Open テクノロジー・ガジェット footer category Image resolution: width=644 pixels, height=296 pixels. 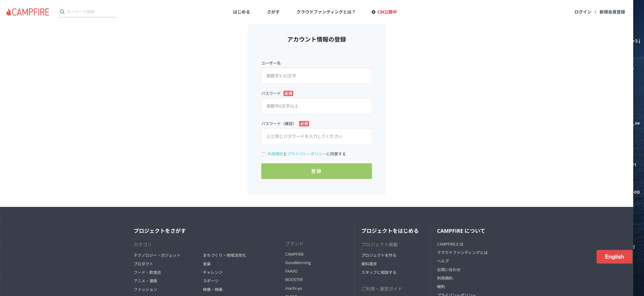(157, 255)
